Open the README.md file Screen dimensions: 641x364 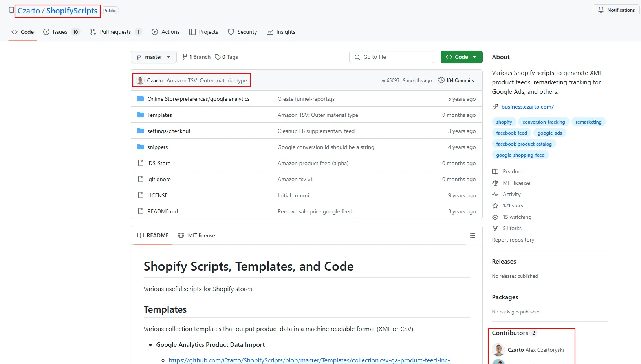163,211
